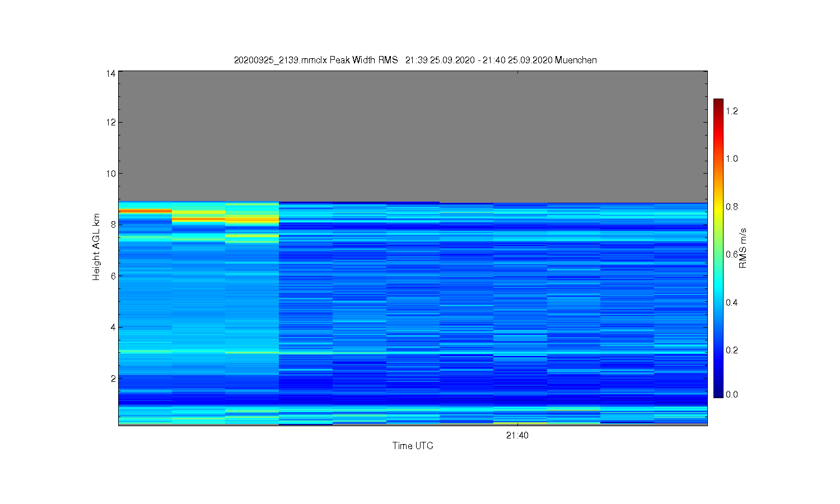Click the '4' height axis tick label
The image size is (840, 504).
[114, 327]
